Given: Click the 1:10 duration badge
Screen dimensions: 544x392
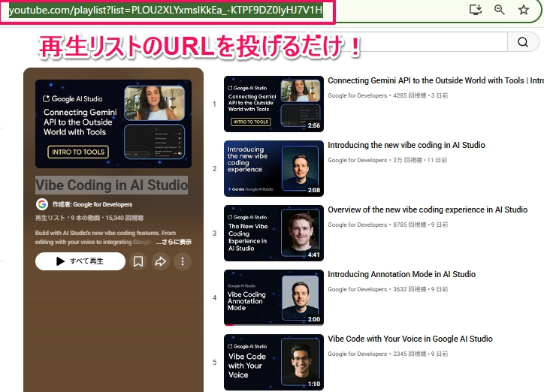Looking at the screenshot, I should click(x=313, y=384).
